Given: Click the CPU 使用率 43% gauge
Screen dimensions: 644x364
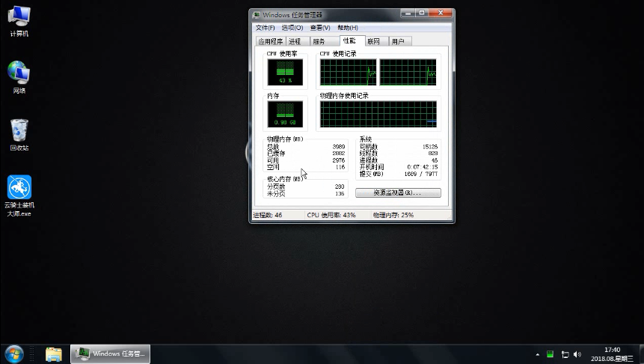Looking at the screenshot, I should coord(285,72).
